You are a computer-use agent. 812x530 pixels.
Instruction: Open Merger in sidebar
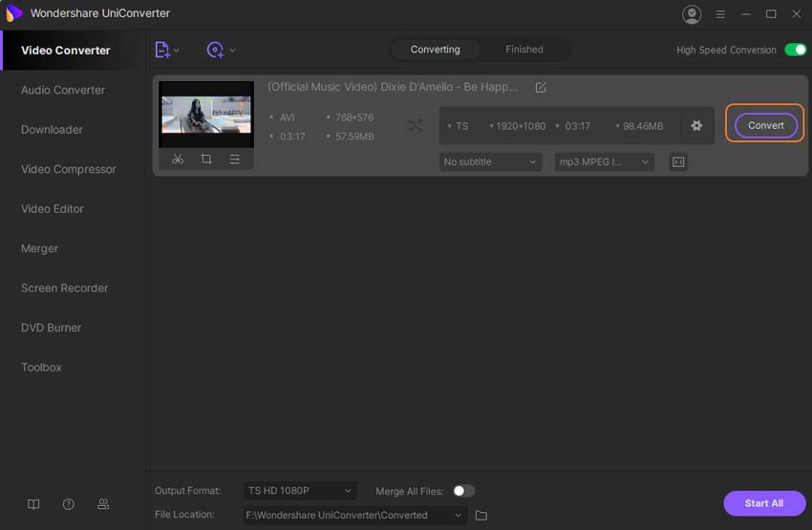click(40, 248)
